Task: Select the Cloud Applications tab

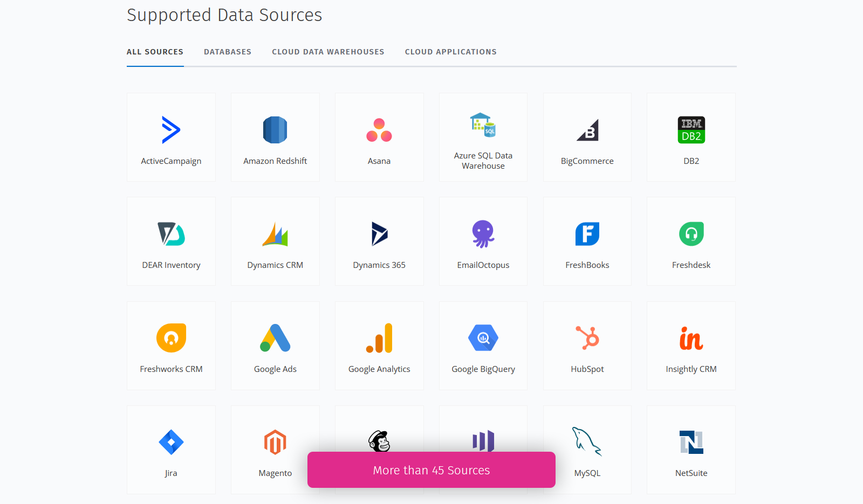Action: [x=450, y=52]
